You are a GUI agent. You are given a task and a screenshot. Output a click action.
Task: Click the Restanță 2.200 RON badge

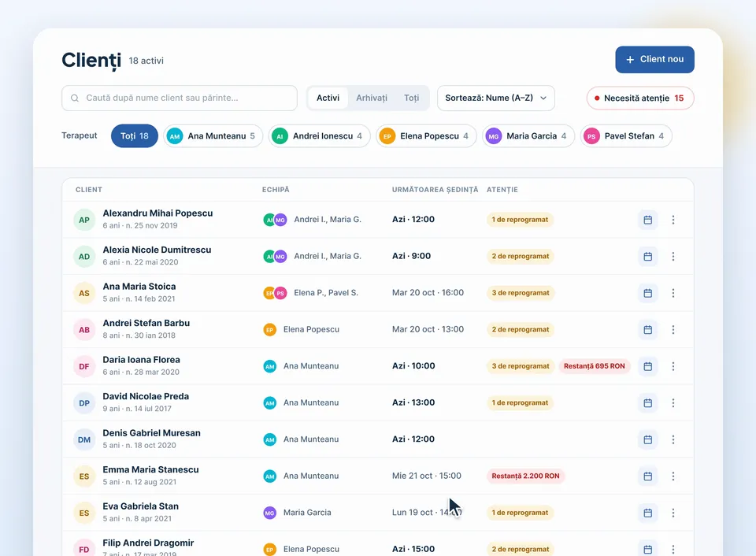point(525,476)
